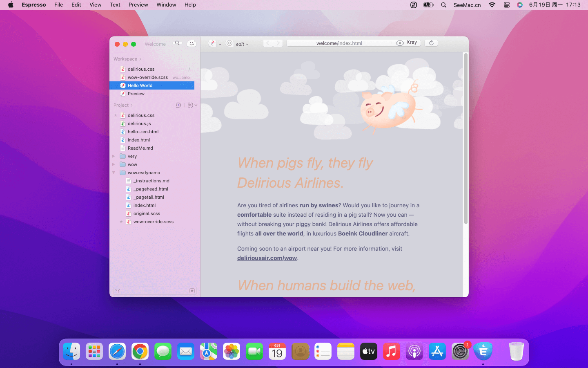Viewport: 588px width, 368px height.
Task: Click the reload preview button
Action: pos(431,43)
